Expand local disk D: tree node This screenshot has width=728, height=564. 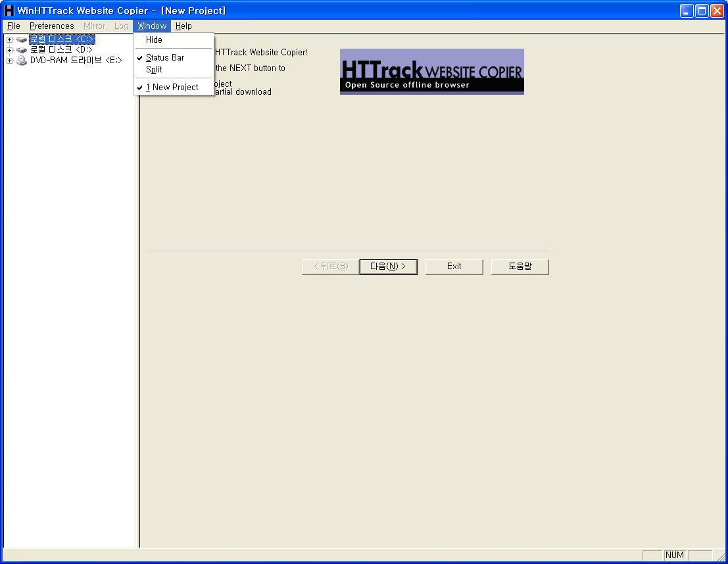tap(9, 50)
